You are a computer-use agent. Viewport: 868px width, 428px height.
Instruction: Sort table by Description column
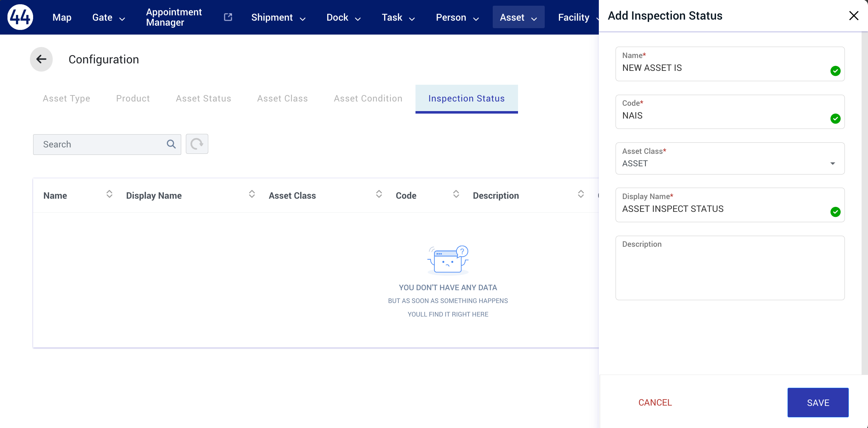pos(581,194)
